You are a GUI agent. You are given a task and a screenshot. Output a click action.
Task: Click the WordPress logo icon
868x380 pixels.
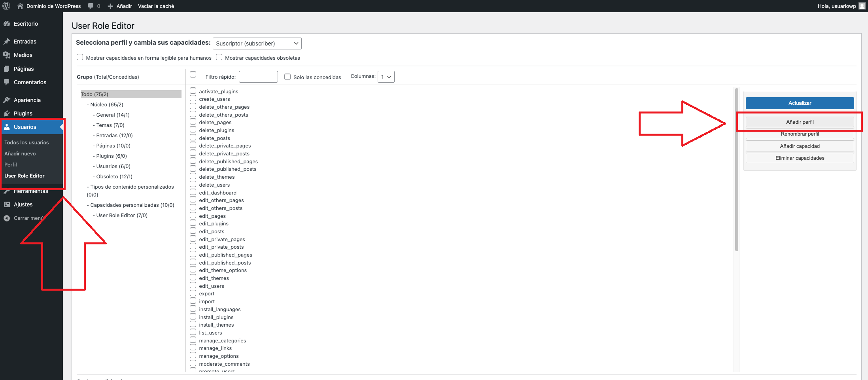(x=6, y=6)
